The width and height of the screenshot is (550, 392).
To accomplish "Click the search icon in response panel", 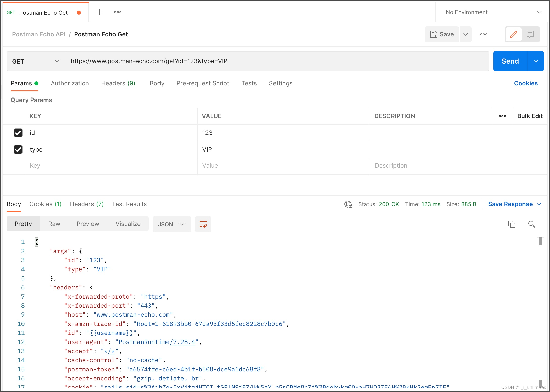I will (x=532, y=224).
